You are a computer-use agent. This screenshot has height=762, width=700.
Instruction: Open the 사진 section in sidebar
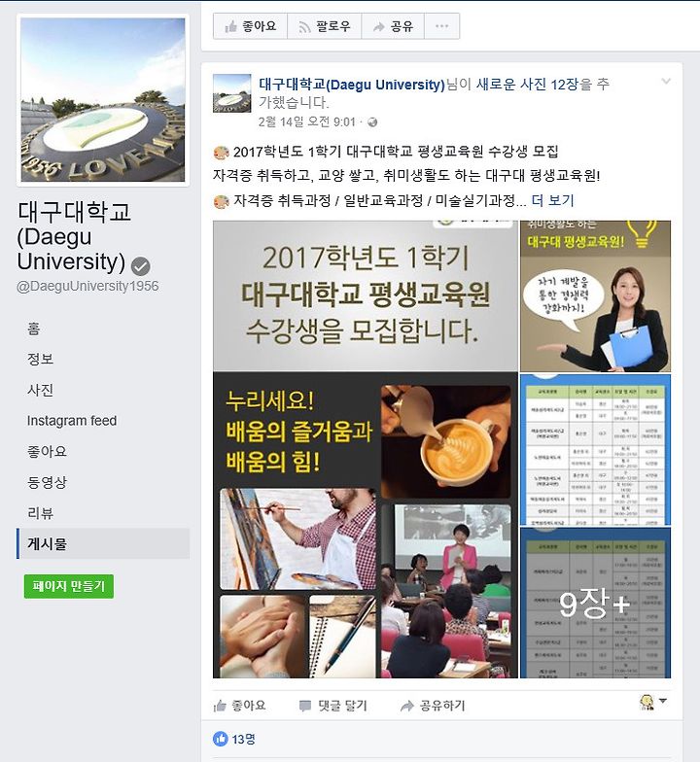(41, 390)
